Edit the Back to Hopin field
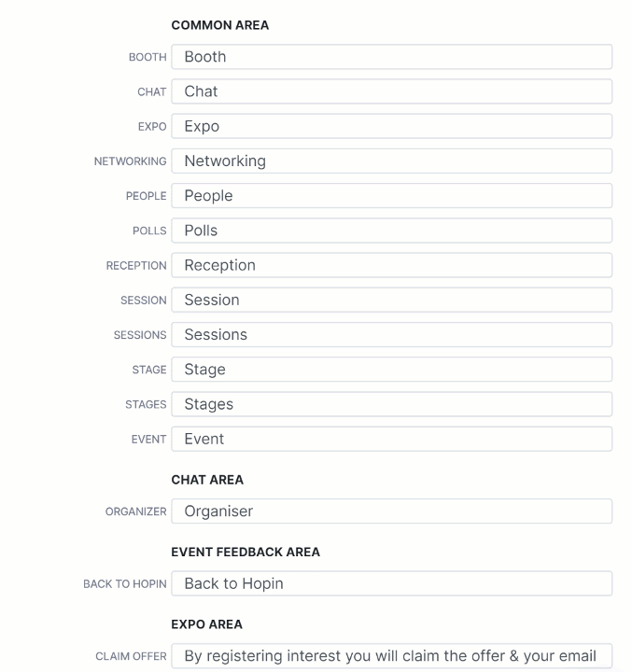The height and width of the screenshot is (672, 632). tap(391, 583)
